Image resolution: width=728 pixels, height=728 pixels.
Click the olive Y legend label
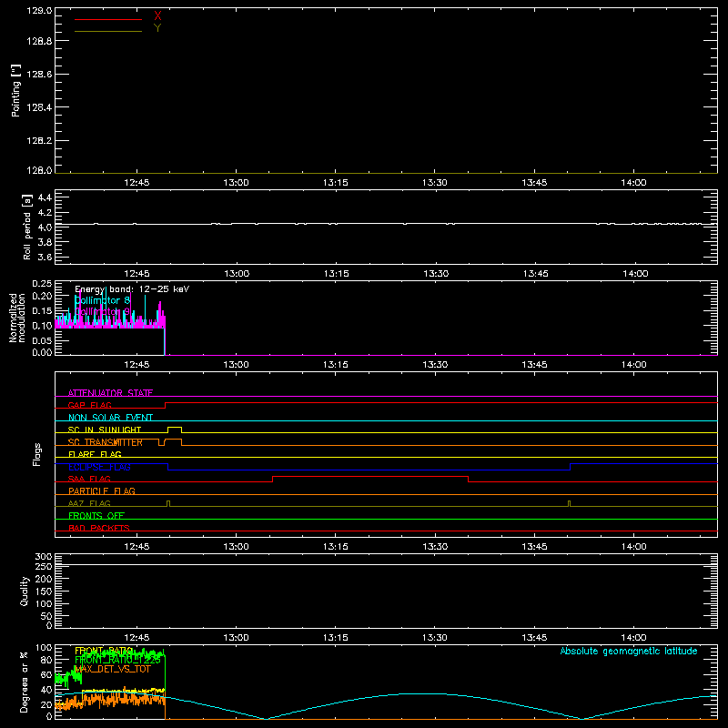pos(157,28)
